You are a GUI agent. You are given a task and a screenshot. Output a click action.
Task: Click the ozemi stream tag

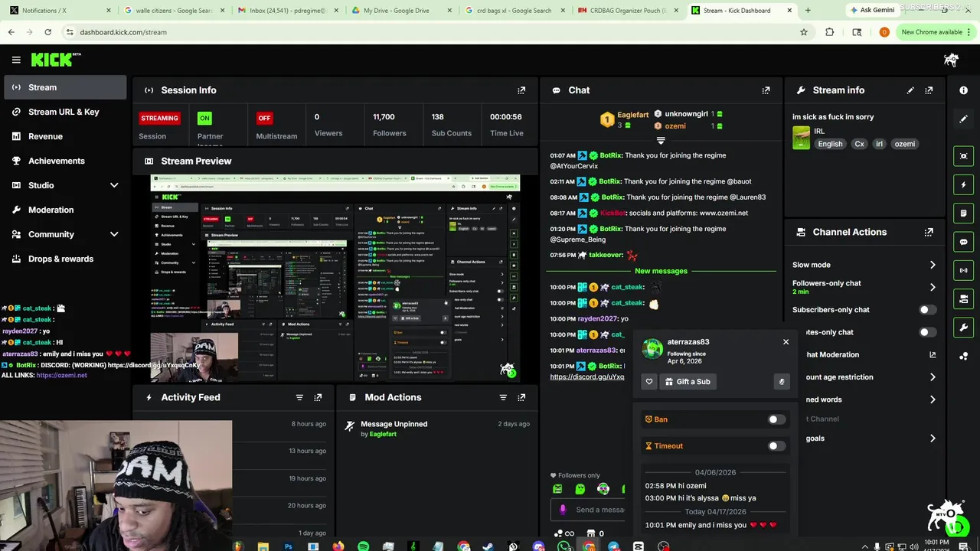(904, 144)
